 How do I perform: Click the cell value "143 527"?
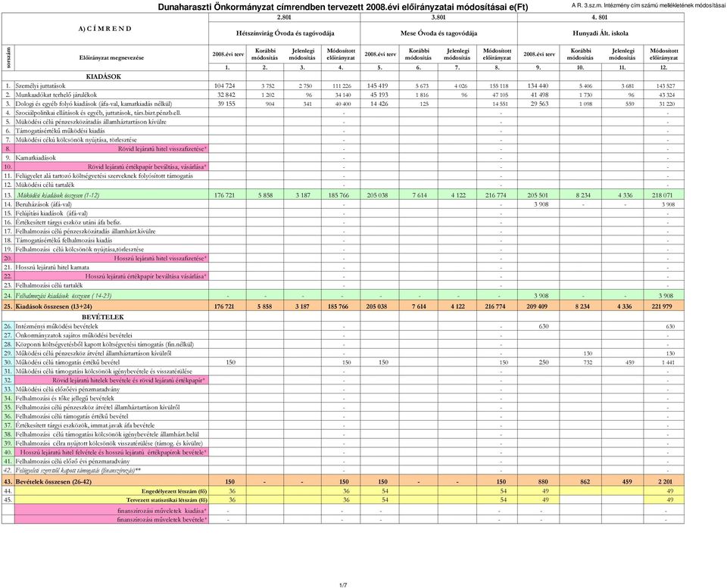(666, 86)
